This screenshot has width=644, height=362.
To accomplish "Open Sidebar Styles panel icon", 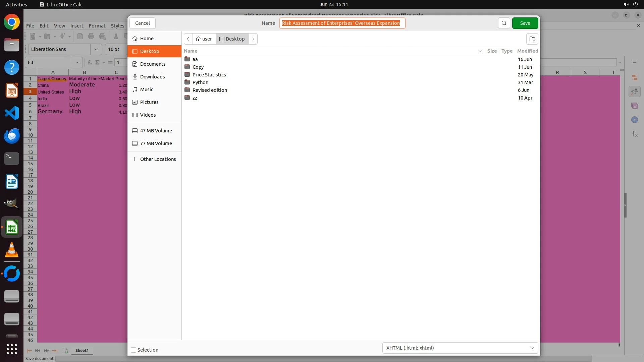I will (x=634, y=92).
